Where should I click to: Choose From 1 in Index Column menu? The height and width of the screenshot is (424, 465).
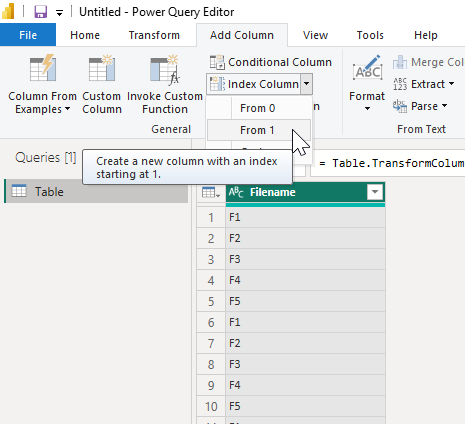[259, 130]
